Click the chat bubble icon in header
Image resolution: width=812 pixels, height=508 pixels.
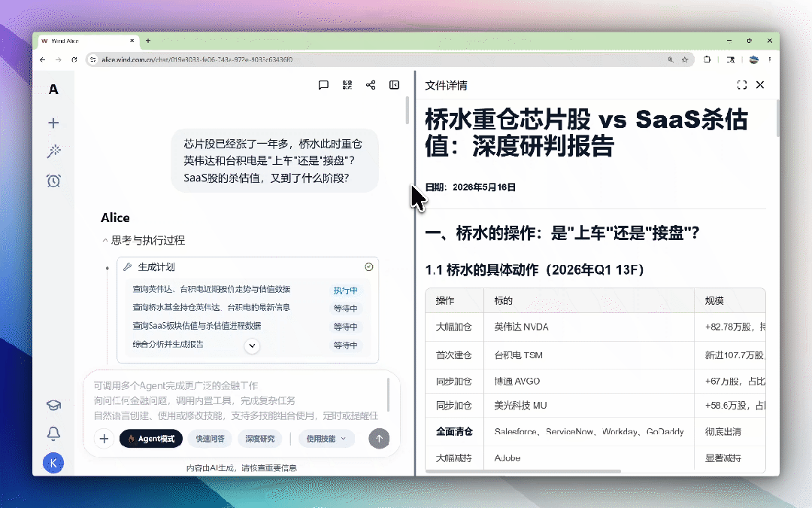323,85
